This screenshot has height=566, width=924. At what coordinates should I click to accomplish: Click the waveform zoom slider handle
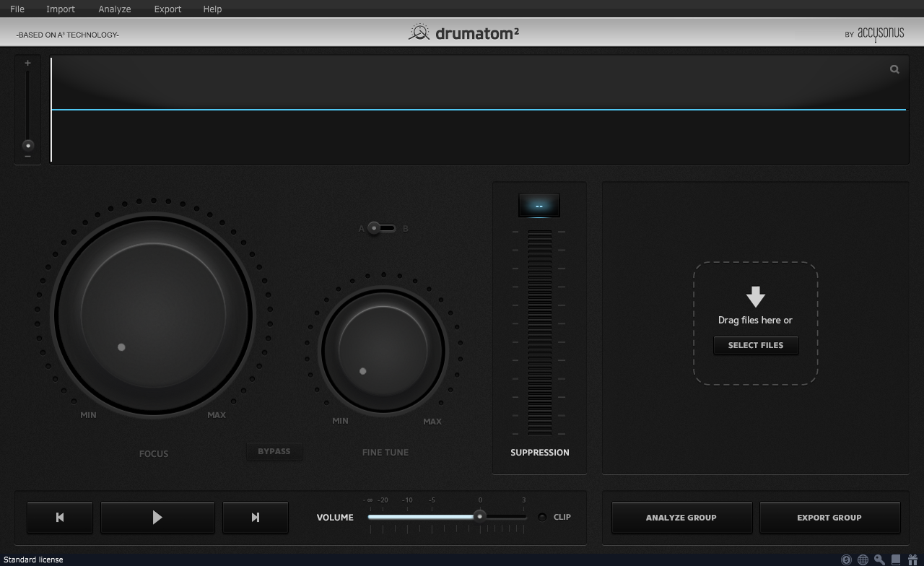click(28, 145)
